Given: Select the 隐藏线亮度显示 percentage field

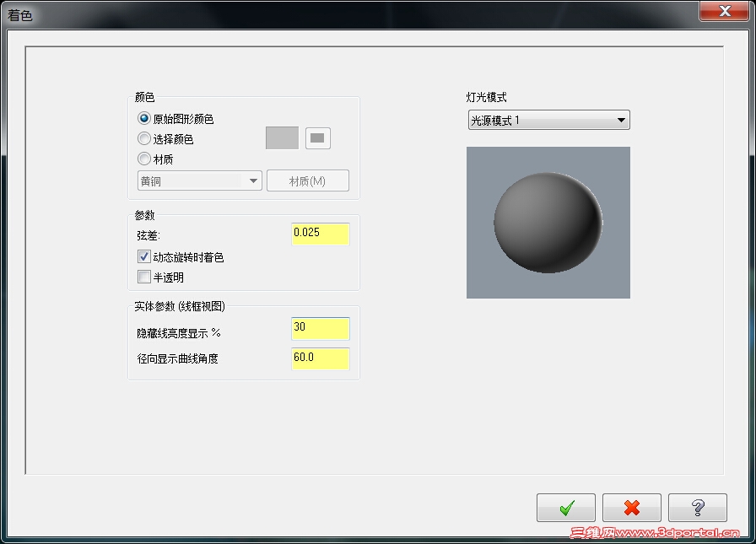Looking at the screenshot, I should click(x=320, y=329).
